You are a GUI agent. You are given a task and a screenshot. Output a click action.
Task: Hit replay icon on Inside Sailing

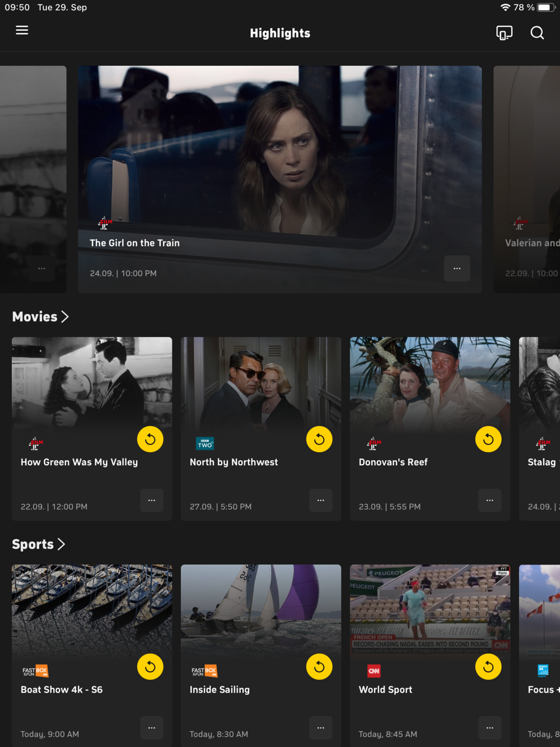pos(319,667)
